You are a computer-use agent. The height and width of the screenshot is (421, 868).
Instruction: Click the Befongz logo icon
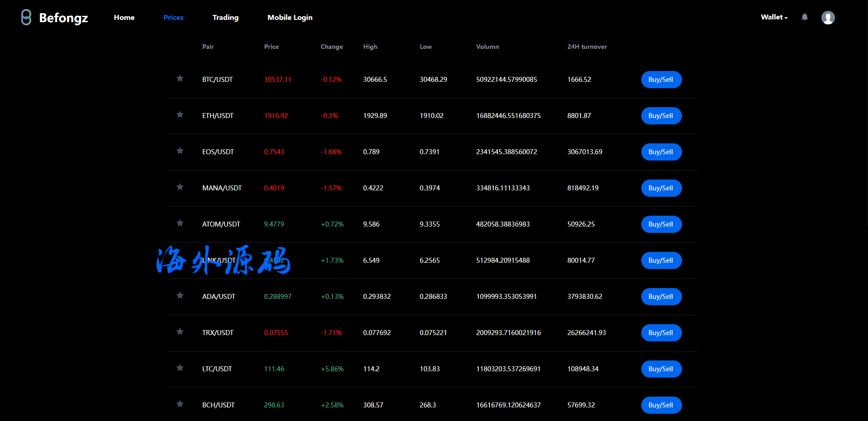(x=26, y=18)
